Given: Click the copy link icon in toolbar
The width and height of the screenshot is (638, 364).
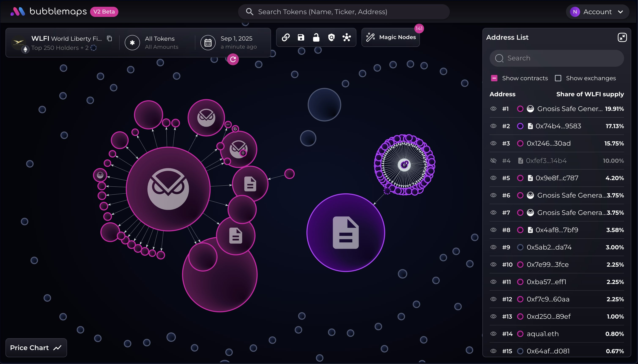Looking at the screenshot, I should pos(286,38).
